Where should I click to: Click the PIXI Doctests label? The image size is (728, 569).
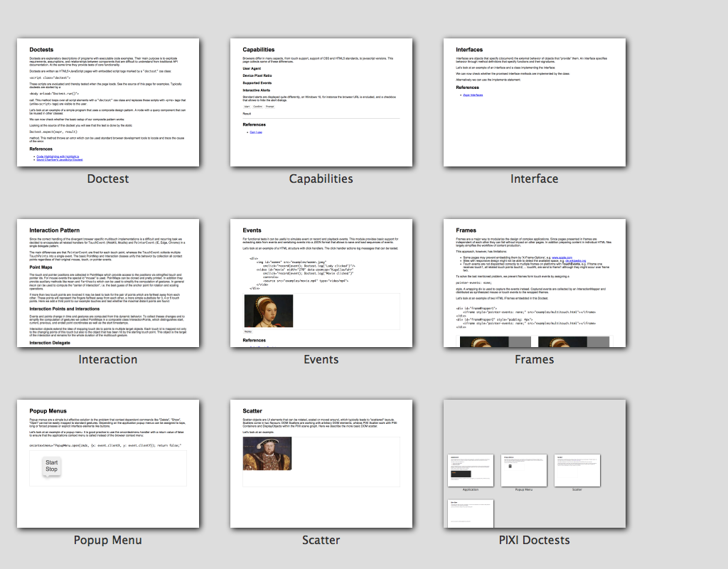click(535, 540)
